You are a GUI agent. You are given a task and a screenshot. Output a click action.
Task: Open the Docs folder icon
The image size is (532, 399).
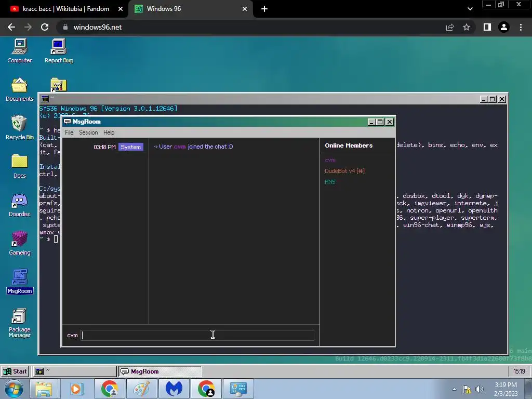(20, 166)
